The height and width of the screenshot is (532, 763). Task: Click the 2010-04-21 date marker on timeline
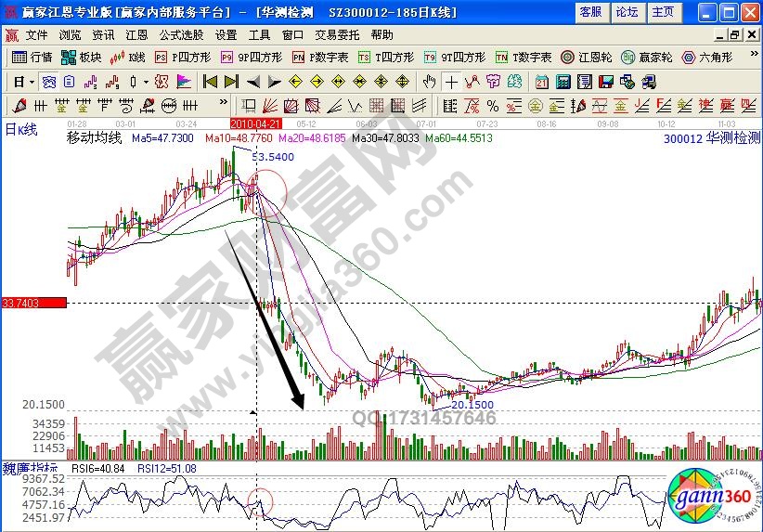tap(254, 123)
